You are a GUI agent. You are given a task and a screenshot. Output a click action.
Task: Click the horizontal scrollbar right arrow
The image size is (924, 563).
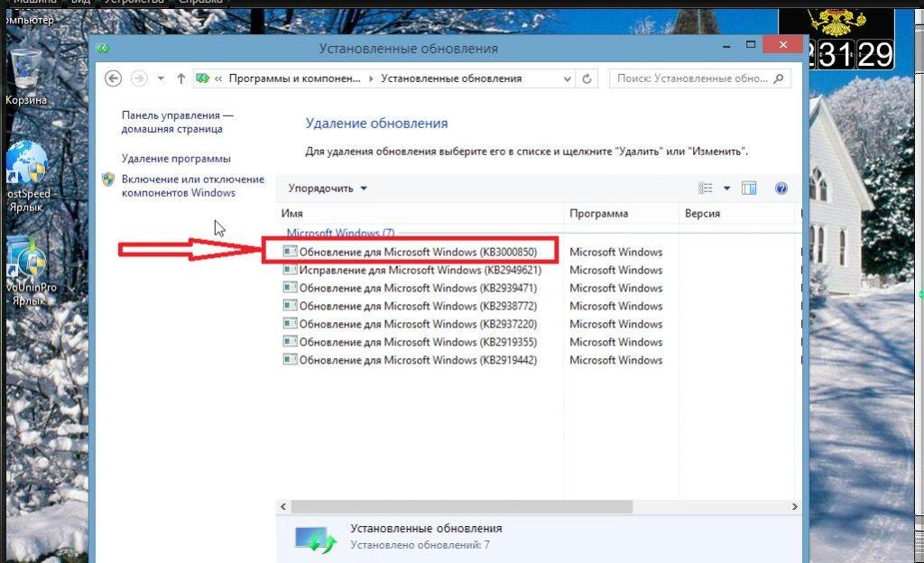tap(794, 506)
